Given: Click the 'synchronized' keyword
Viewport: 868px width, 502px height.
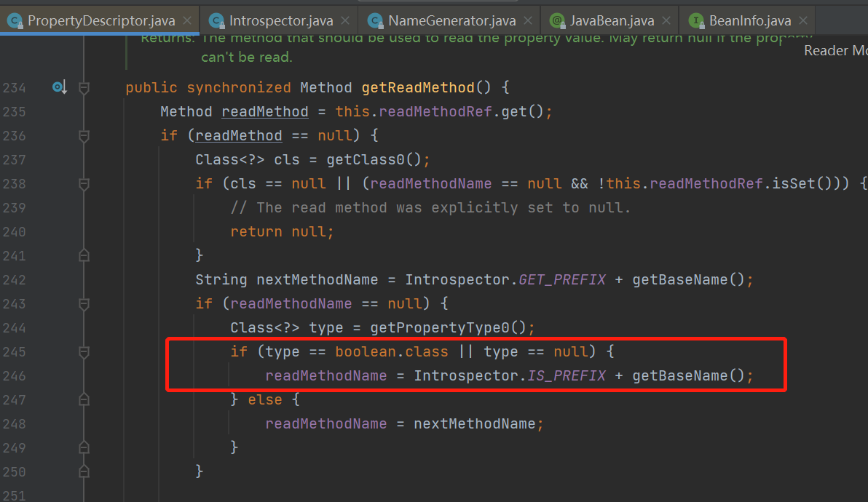Looking at the screenshot, I should (239, 88).
